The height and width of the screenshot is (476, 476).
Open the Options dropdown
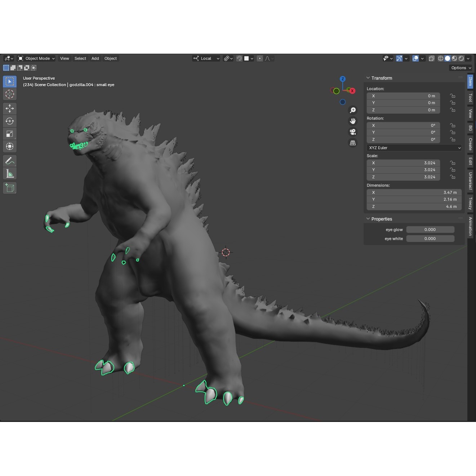tap(461, 68)
